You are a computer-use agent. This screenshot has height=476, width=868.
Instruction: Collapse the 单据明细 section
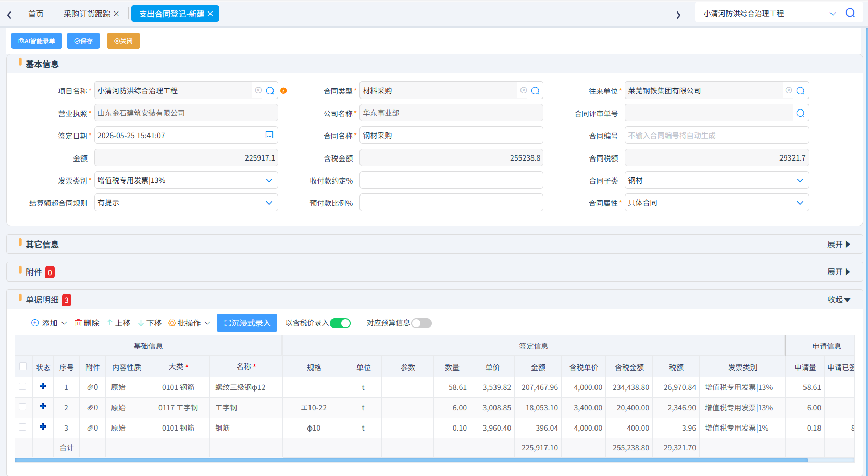(x=839, y=300)
